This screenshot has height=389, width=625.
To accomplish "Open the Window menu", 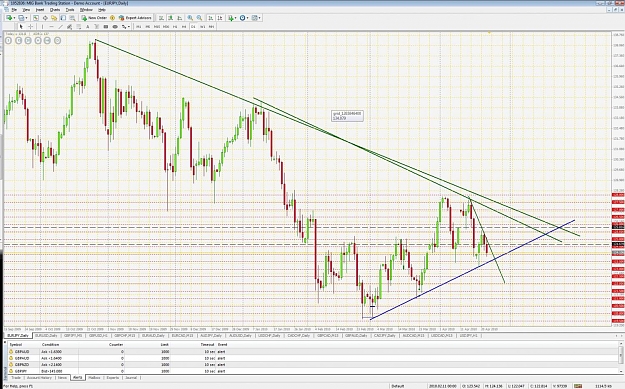I will pyautogui.click(x=86, y=10).
